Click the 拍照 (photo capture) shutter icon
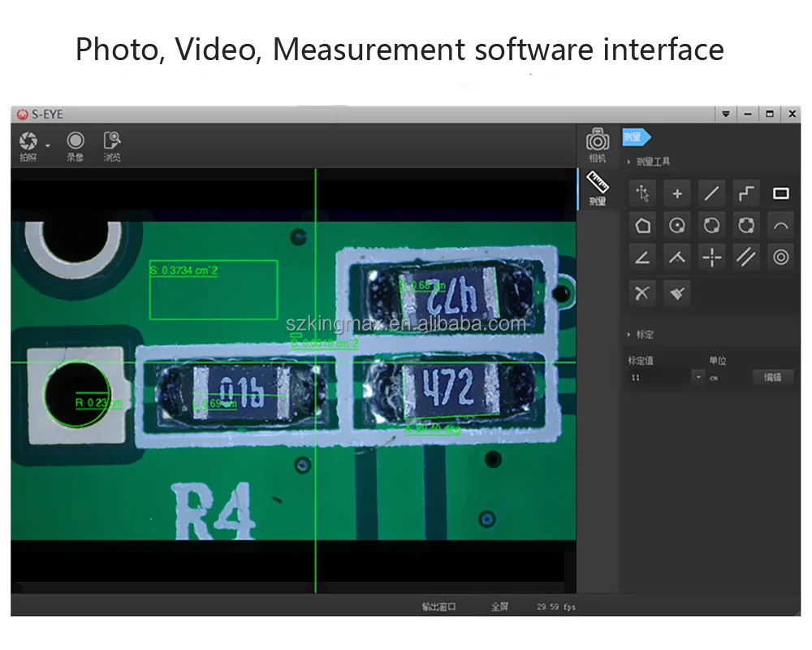The image size is (812, 650). (x=28, y=141)
